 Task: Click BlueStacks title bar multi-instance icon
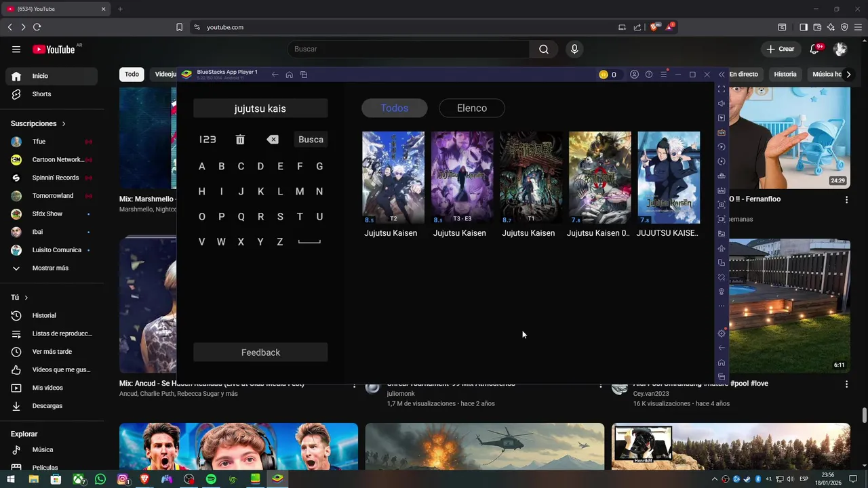pos(304,75)
